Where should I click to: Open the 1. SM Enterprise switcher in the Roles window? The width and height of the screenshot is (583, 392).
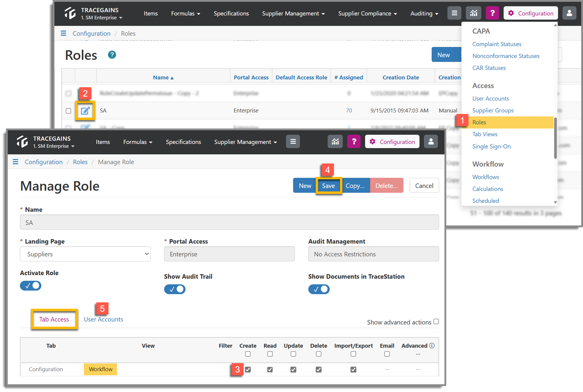click(102, 18)
